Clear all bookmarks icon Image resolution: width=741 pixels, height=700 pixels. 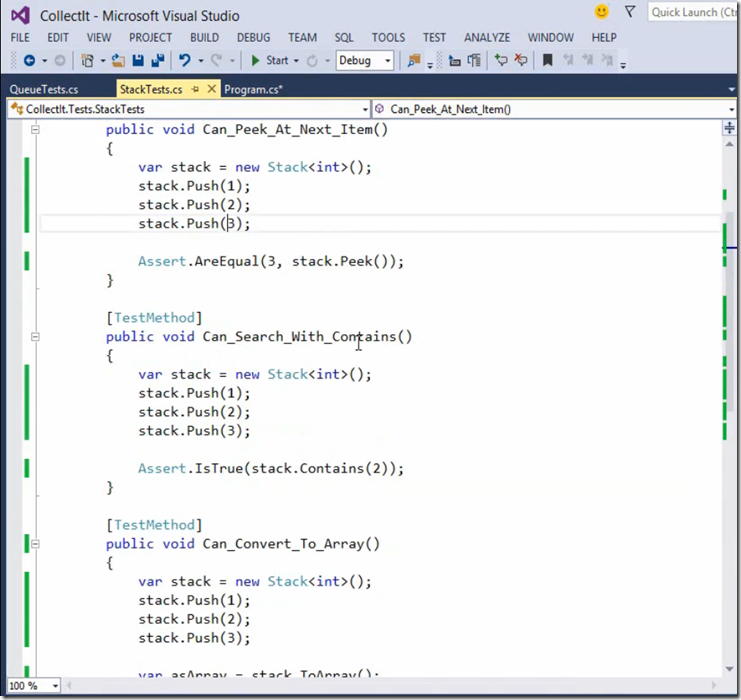click(x=607, y=60)
